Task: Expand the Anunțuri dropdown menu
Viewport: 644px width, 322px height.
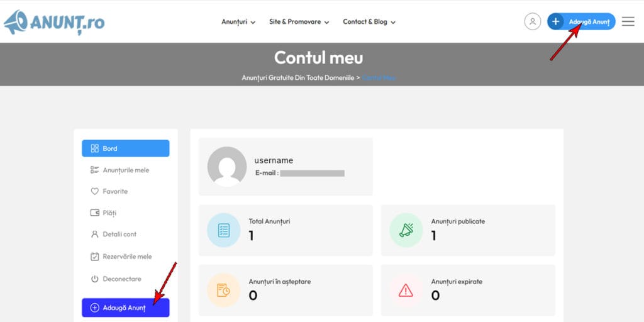Action: [238, 22]
